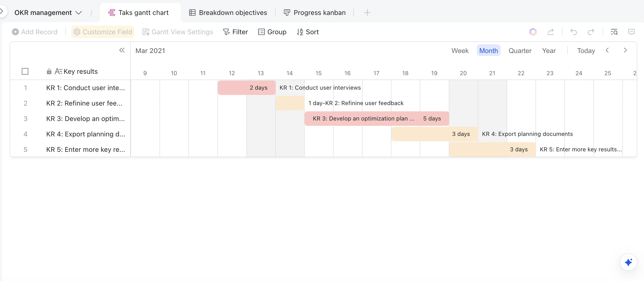This screenshot has height=281, width=644.
Task: Select row KR 4: Export planning d...
Action: click(70, 134)
